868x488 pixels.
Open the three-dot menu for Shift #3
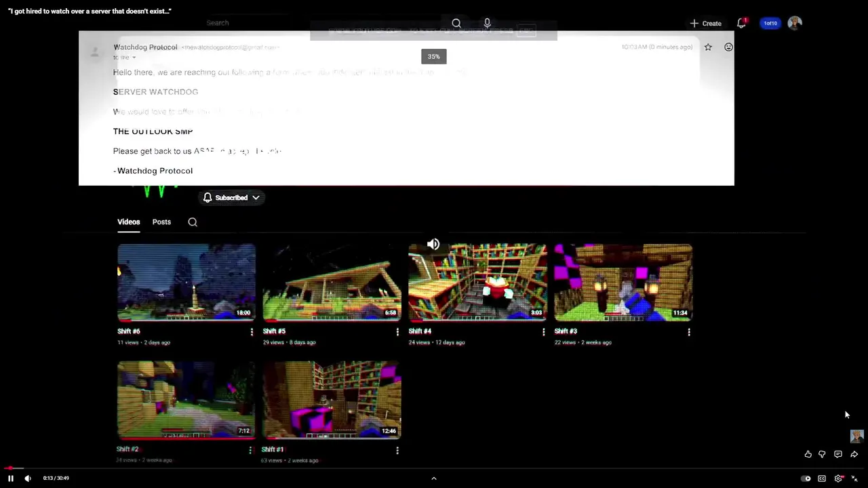[689, 332]
